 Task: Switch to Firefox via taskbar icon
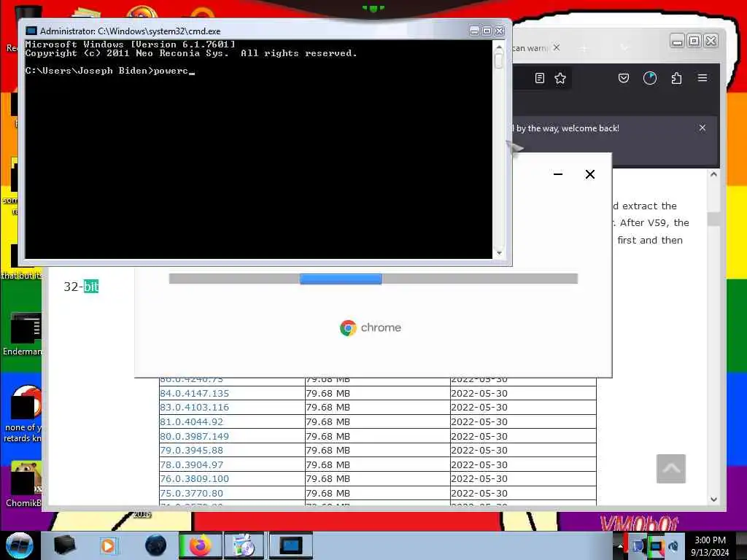coord(201,545)
